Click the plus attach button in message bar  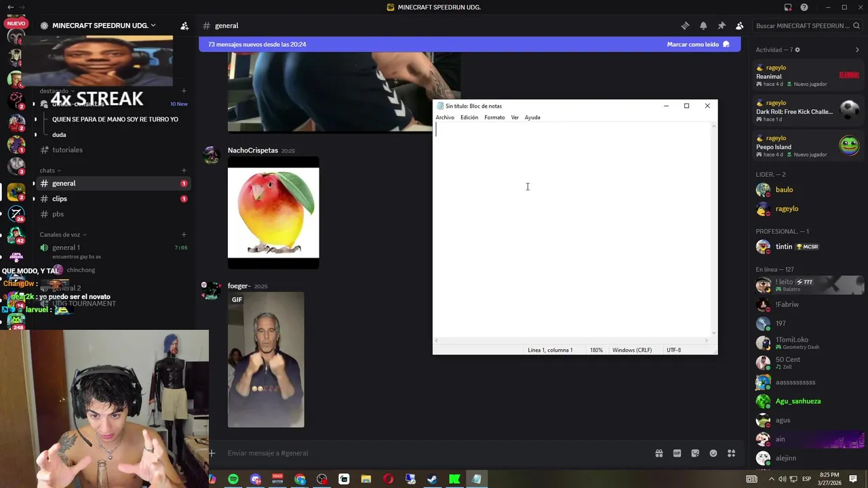tap(212, 453)
